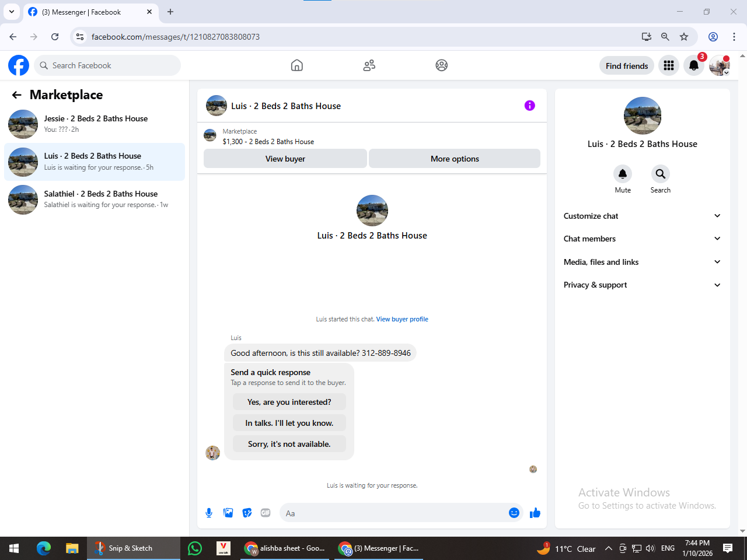Open Chrome three-dot menu
Viewport: 747px width, 560px height.
pyautogui.click(x=734, y=37)
